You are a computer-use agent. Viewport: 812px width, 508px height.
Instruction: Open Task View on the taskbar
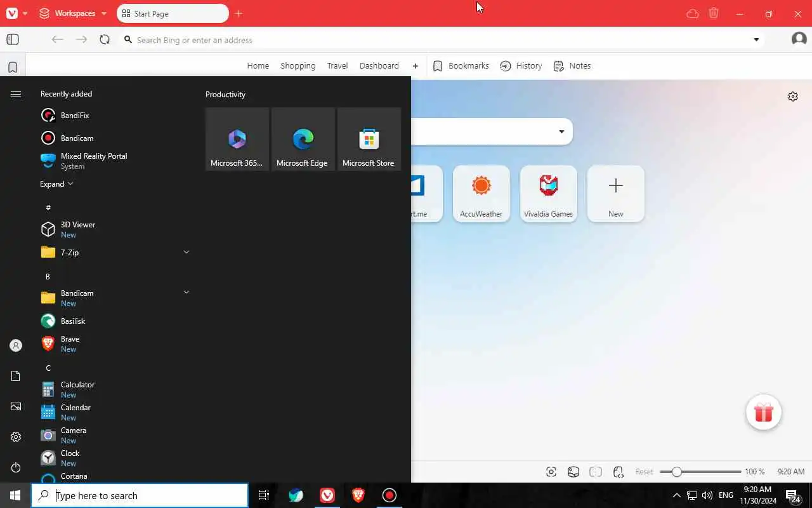[x=264, y=495]
